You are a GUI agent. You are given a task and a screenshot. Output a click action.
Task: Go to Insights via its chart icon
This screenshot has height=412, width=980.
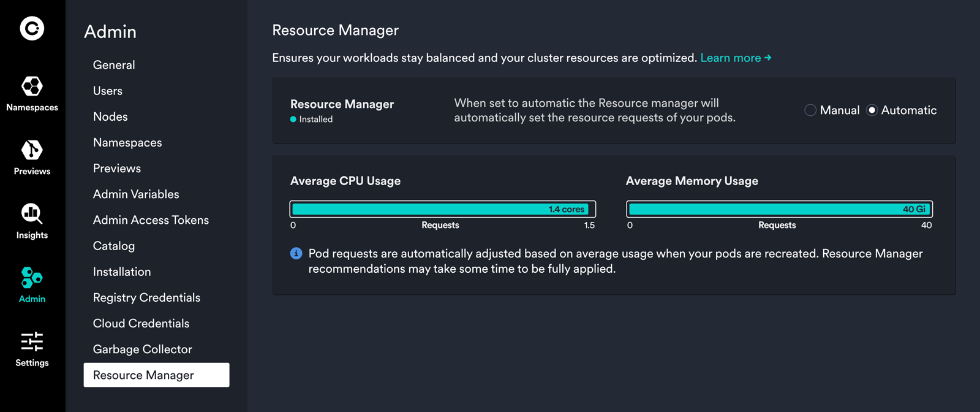pos(32,215)
